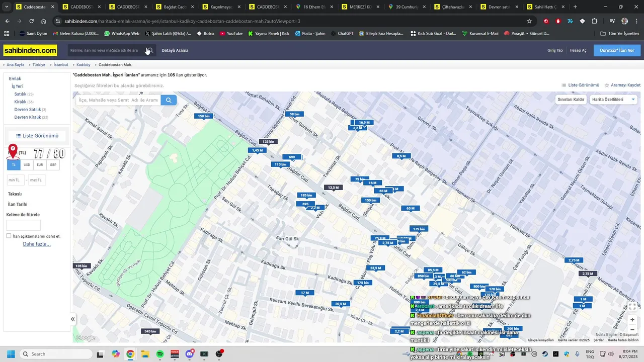Open the 20,5 M map marker
This screenshot has height=362, width=644.
(341, 304)
